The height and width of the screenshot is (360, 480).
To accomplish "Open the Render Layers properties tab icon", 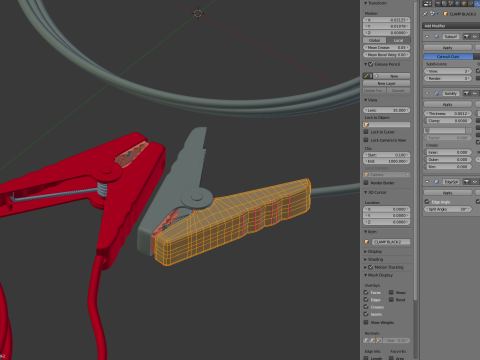I will pyautogui.click(x=444, y=4).
